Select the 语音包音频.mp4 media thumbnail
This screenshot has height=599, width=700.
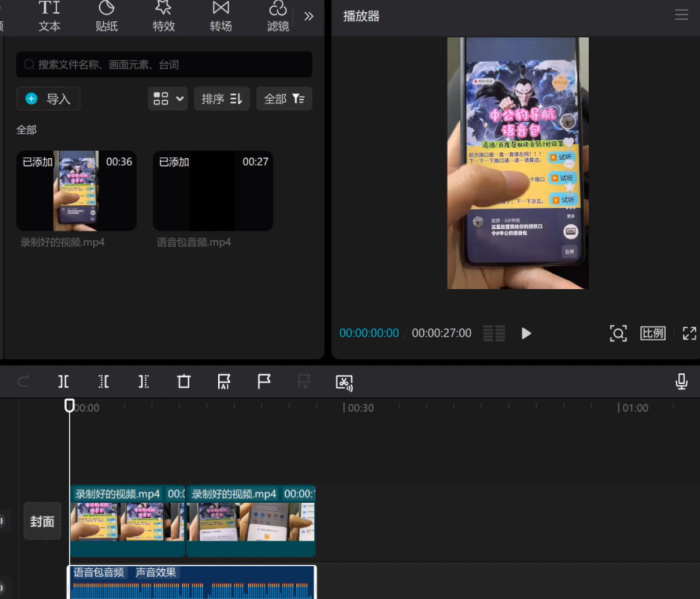pyautogui.click(x=213, y=191)
